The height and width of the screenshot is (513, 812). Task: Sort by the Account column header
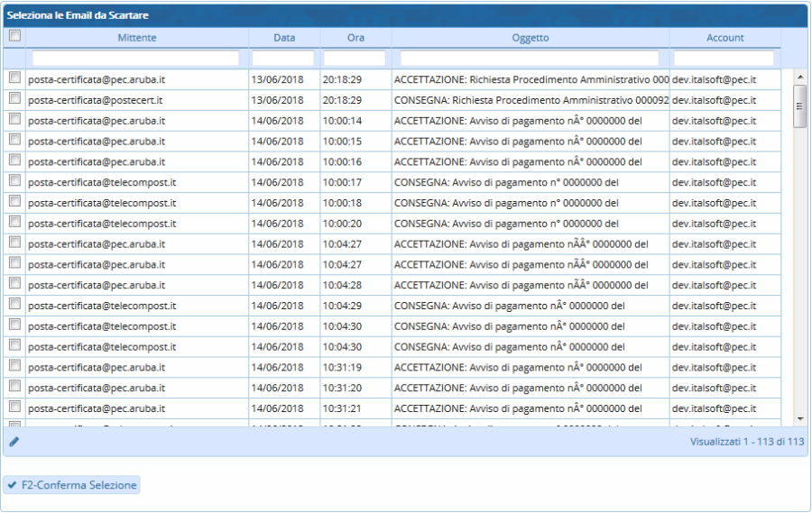(x=724, y=38)
